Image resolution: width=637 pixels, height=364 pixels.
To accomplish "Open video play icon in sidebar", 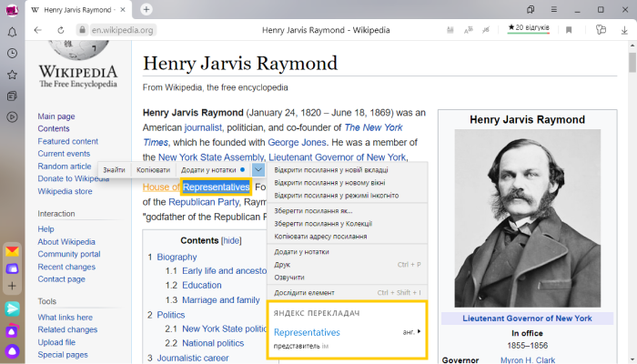I will tap(12, 117).
